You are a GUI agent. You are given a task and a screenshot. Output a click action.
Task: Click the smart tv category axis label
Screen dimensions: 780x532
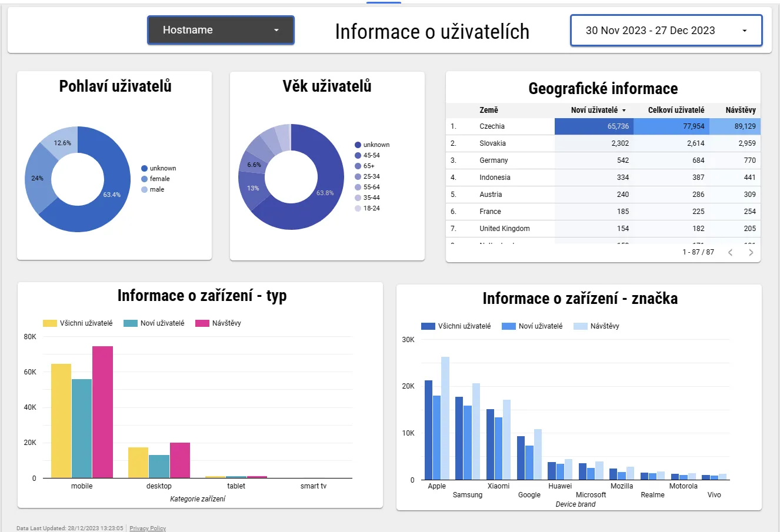coord(314,486)
